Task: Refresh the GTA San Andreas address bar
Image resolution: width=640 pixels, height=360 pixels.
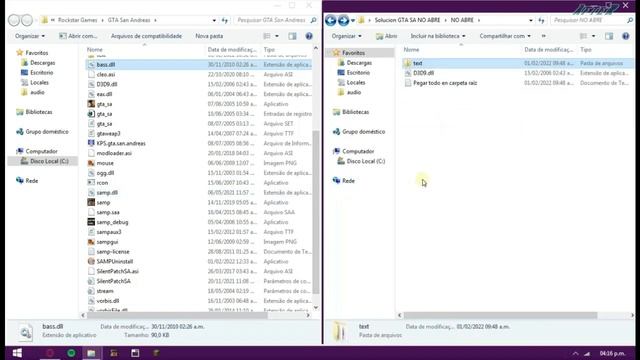Action: [225, 20]
